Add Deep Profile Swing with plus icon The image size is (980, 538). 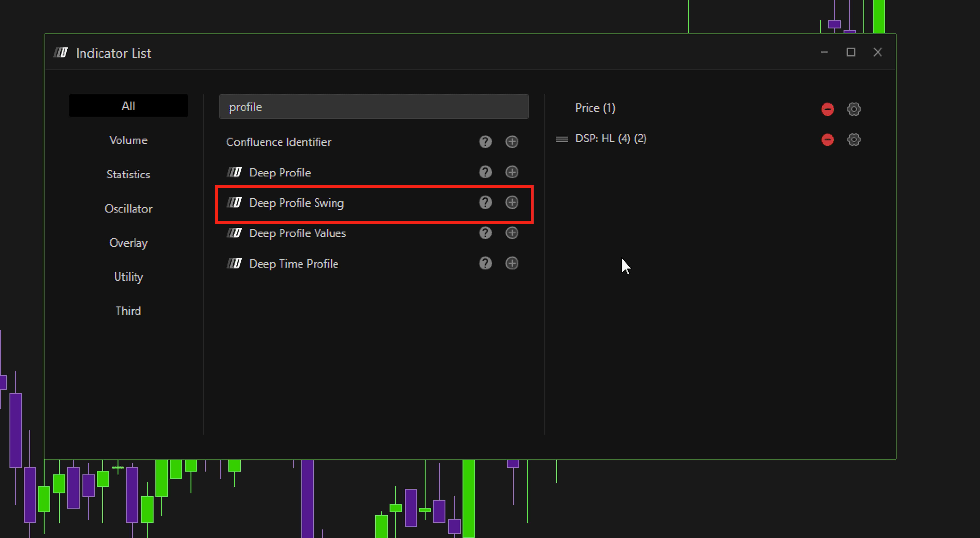click(512, 203)
